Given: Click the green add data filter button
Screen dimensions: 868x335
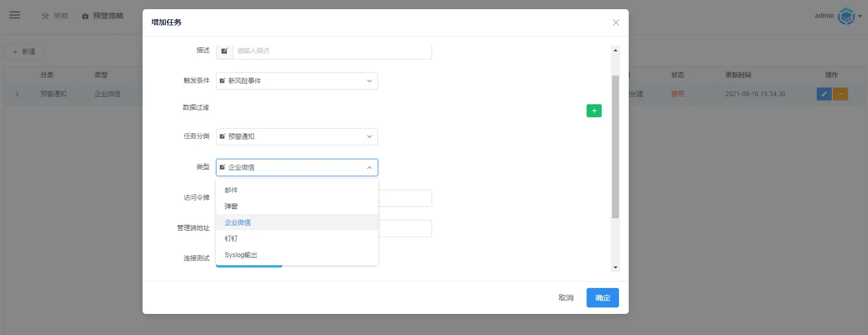Looking at the screenshot, I should click(x=594, y=111).
